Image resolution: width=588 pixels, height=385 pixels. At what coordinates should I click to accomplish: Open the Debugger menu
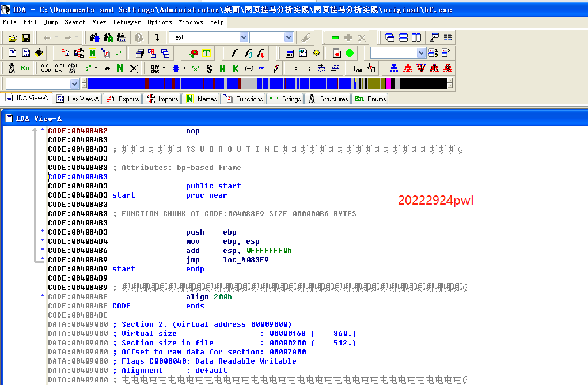click(127, 22)
